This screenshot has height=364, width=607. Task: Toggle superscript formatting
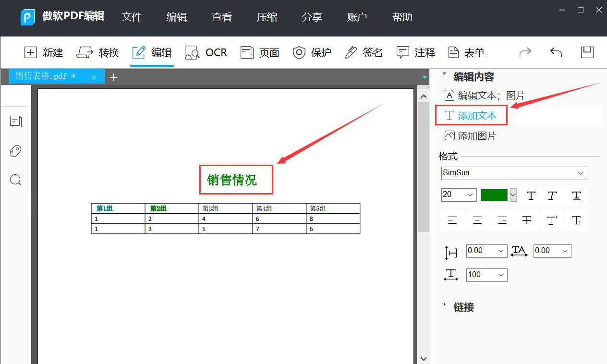point(552,220)
